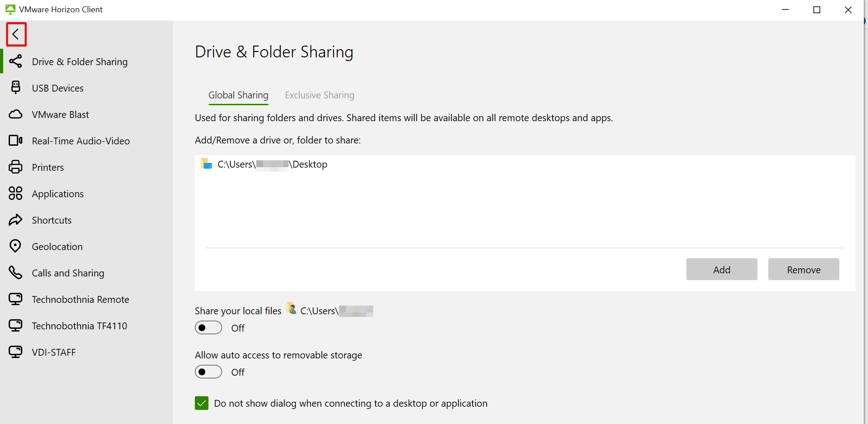The width and height of the screenshot is (868, 424).
Task: Select the C:\Users\...\Desktop shared folder row
Action: [525, 164]
